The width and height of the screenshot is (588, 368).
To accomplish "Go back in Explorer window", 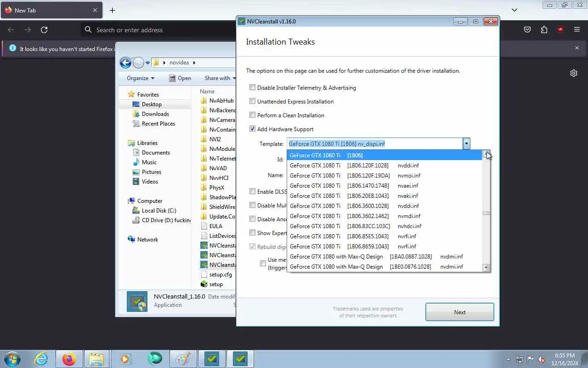I will tap(125, 63).
